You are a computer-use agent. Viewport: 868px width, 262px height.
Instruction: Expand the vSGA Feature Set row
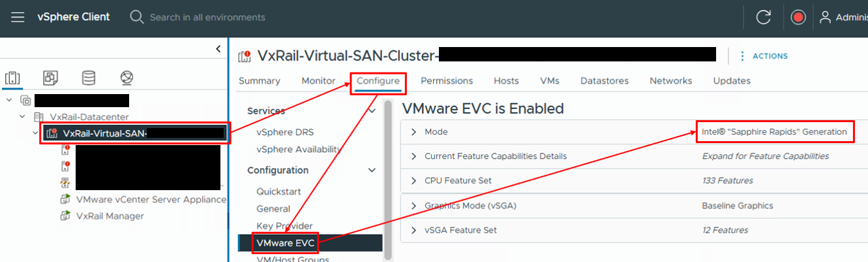413,230
